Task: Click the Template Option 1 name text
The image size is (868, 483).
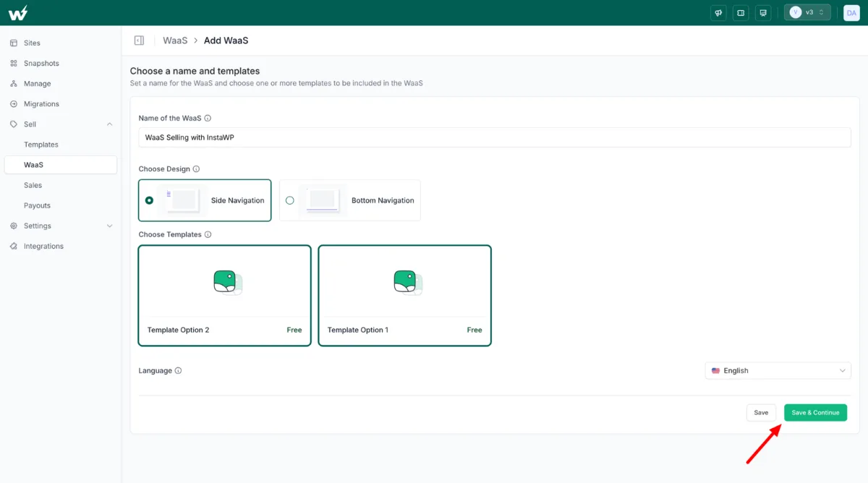Action: pos(358,330)
